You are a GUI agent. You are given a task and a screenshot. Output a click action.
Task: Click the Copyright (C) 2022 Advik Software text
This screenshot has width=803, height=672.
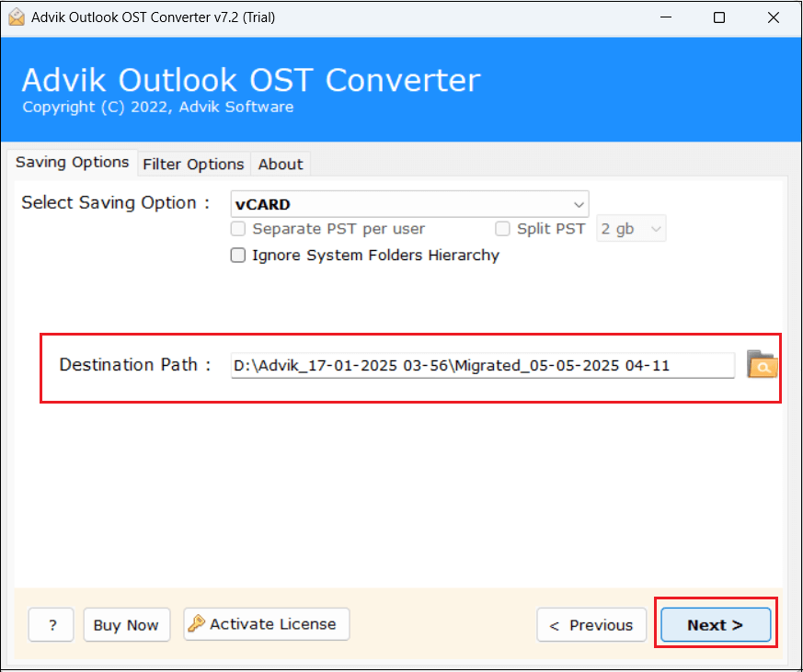tap(157, 107)
